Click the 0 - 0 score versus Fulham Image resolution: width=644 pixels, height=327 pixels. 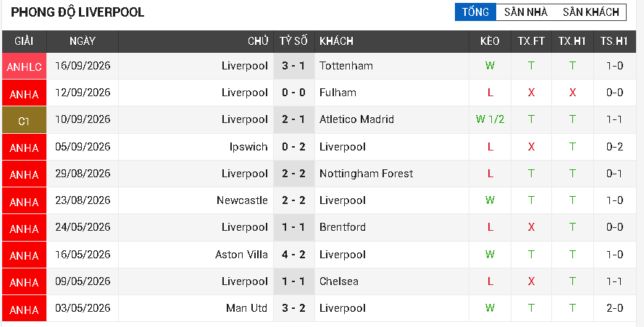tap(293, 93)
